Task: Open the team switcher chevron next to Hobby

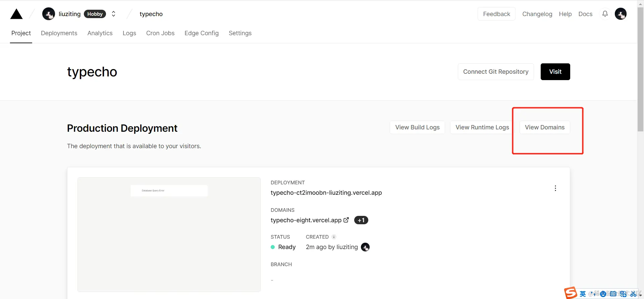Action: [114, 14]
